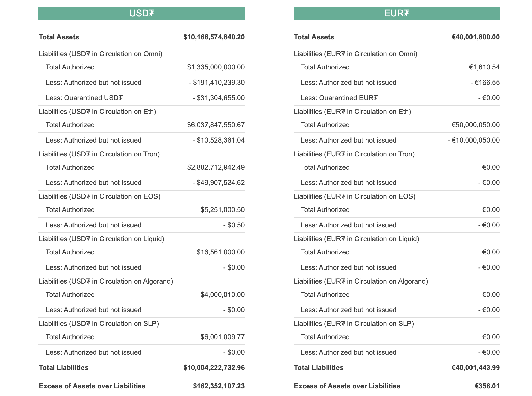Click Less: Quarantined USD₮ row label

tap(84, 98)
